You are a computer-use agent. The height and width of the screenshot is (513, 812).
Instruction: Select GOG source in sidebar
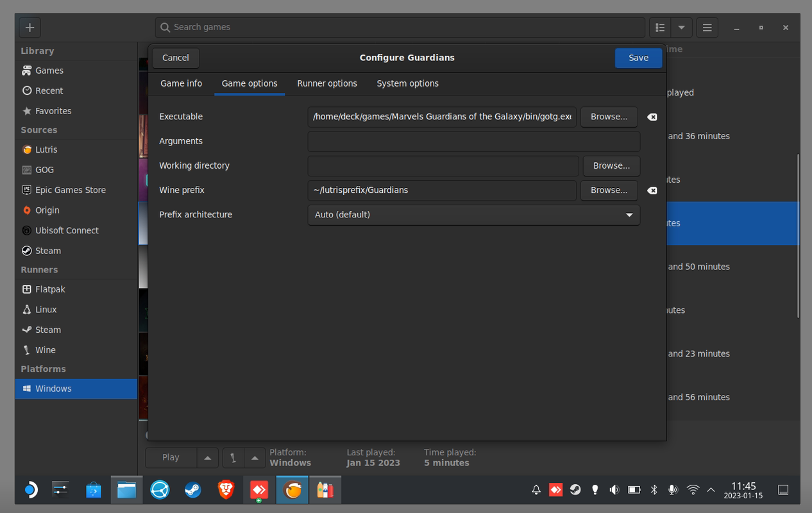coord(76,170)
